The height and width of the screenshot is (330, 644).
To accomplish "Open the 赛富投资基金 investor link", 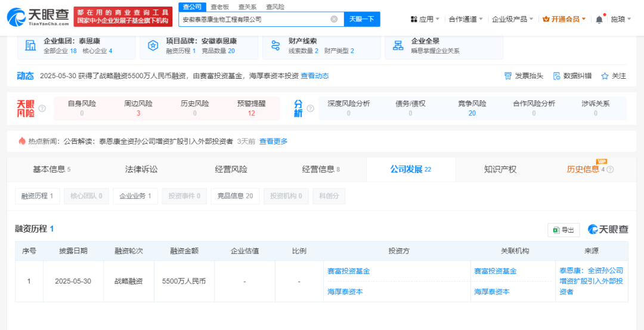I will coord(349,272).
